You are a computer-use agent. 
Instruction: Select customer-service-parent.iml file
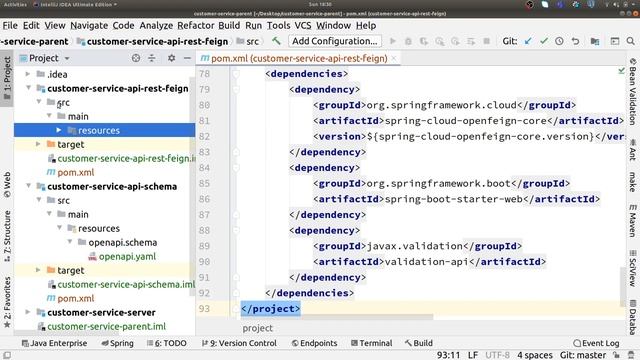[x=106, y=326]
